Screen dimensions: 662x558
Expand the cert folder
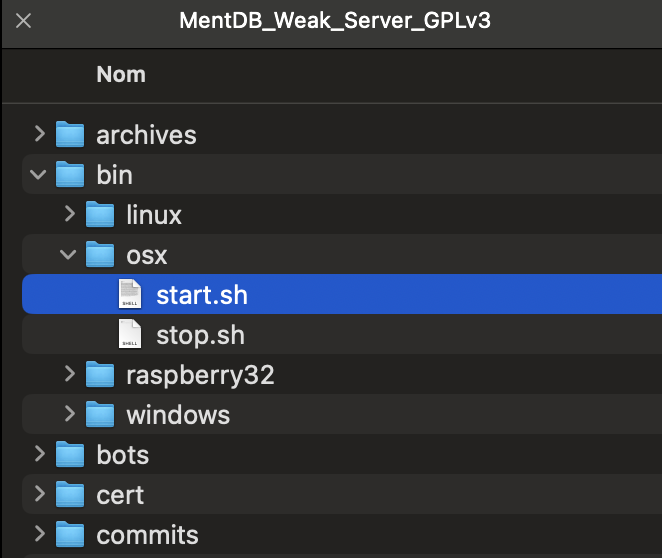click(39, 494)
